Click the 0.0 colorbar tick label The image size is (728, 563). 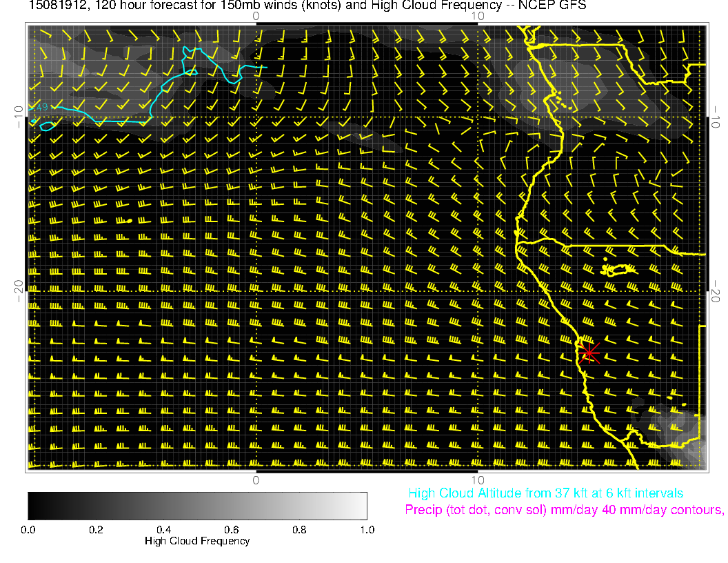point(28,530)
